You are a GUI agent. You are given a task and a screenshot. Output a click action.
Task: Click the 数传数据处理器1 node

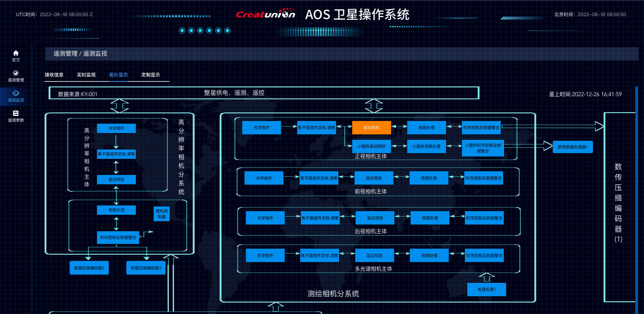(573, 147)
